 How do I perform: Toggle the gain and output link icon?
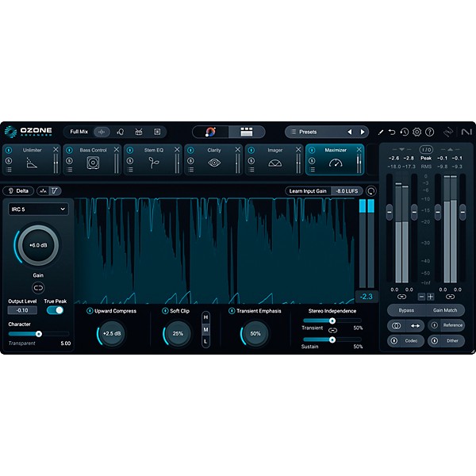pyautogui.click(x=38, y=288)
